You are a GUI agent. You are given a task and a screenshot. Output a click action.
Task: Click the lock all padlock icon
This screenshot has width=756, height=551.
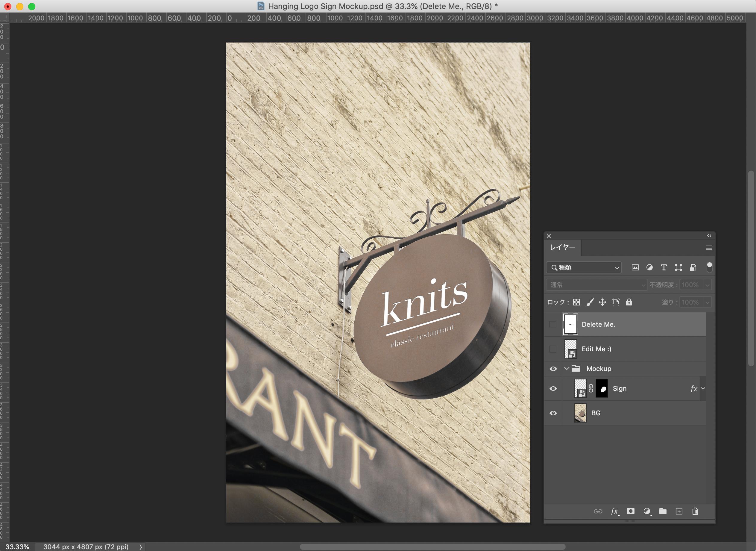(x=629, y=302)
